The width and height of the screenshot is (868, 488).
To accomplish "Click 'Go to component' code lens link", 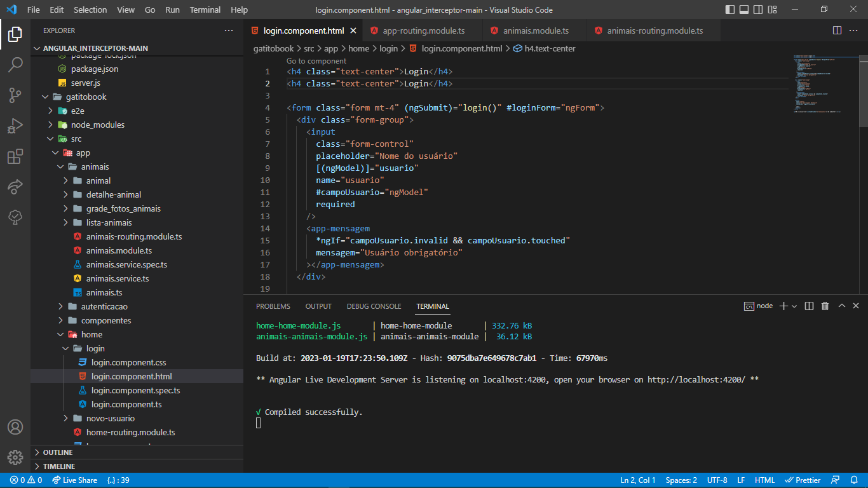I will click(316, 61).
